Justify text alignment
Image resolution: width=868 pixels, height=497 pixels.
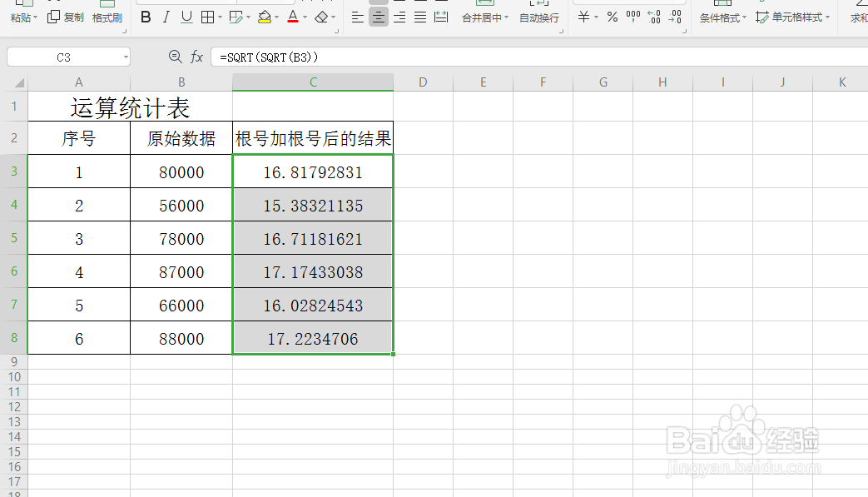tap(420, 17)
